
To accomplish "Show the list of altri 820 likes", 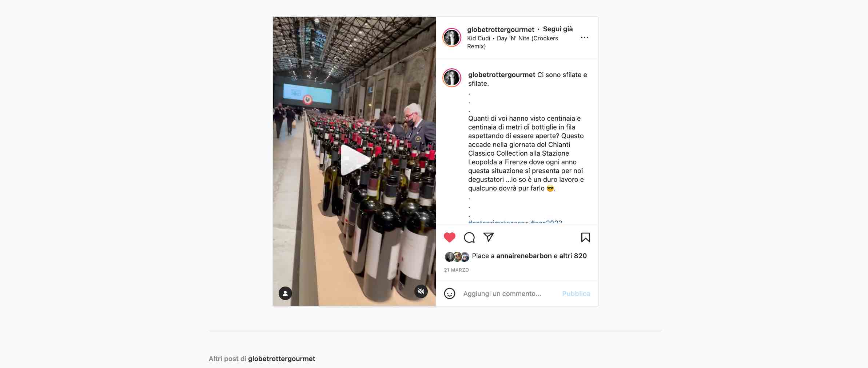I will pyautogui.click(x=573, y=256).
